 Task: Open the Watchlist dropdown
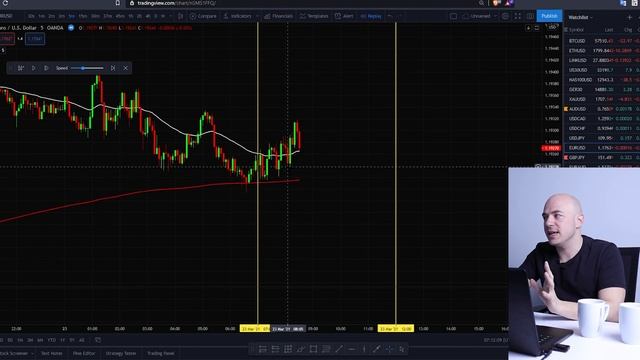(x=580, y=18)
